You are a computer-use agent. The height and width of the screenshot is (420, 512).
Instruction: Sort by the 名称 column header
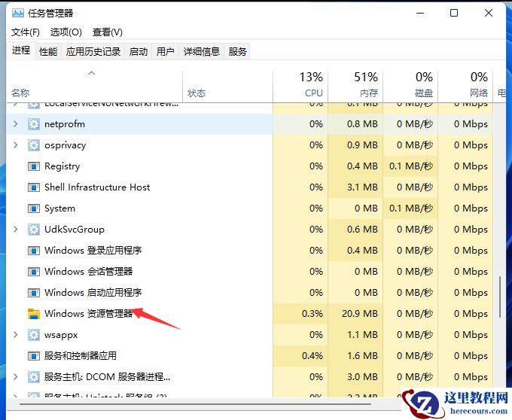(95, 86)
